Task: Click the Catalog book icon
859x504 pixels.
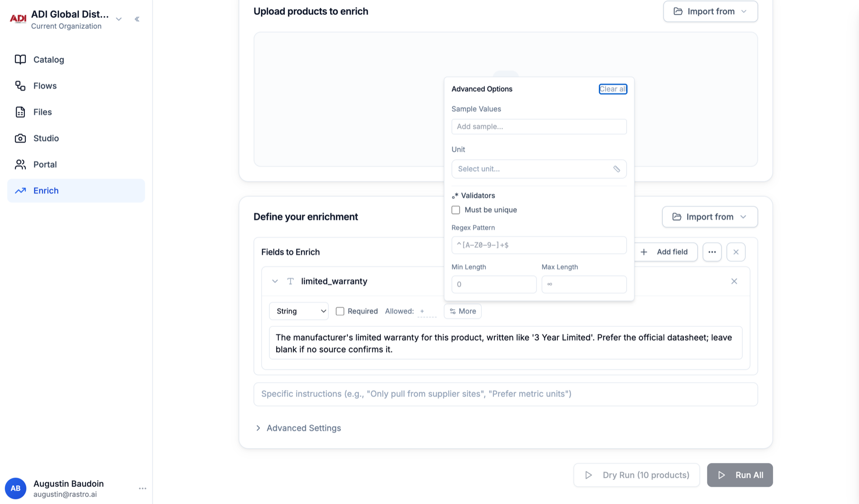Action: 20,60
